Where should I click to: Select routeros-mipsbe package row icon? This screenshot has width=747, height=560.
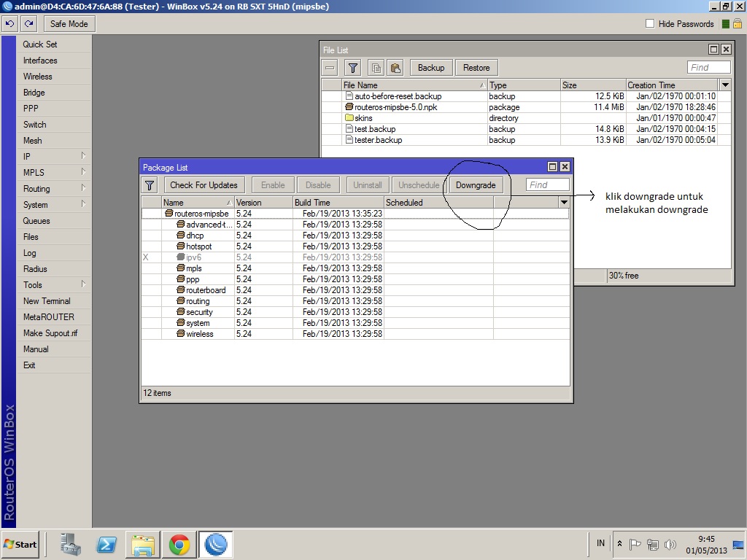pos(169,214)
